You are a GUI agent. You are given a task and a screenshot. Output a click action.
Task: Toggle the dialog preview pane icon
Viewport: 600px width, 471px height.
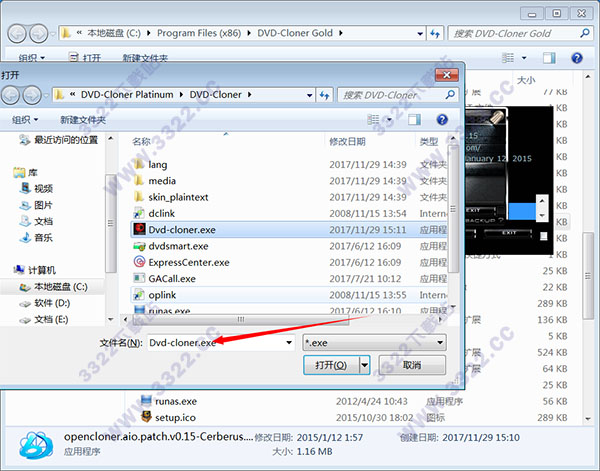[x=414, y=120]
